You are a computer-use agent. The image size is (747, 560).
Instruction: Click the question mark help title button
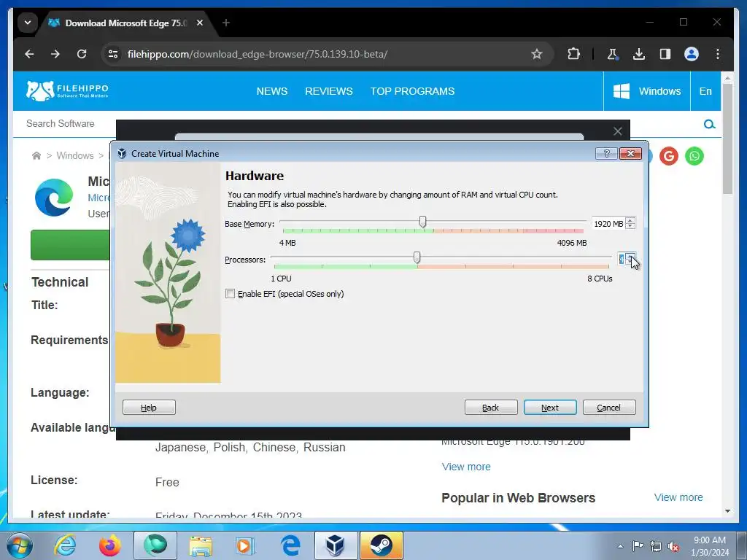pos(606,153)
